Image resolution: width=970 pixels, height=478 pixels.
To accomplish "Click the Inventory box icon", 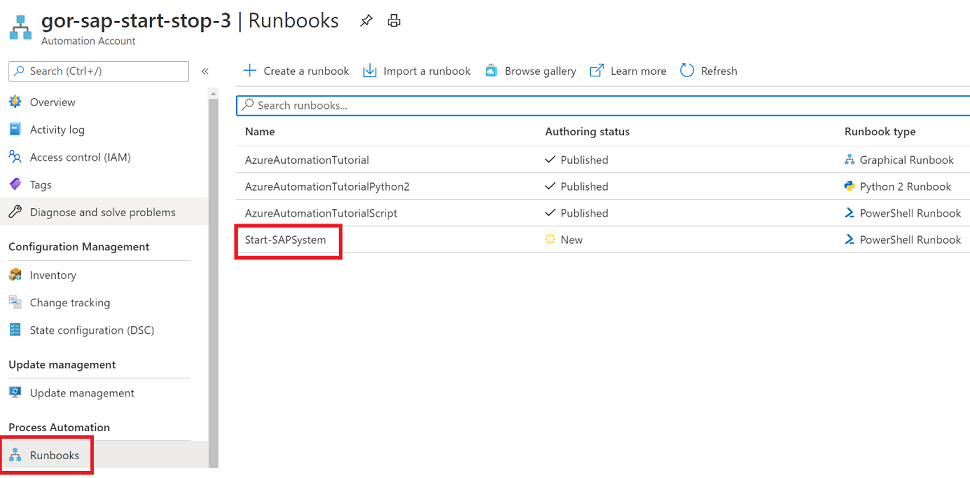I will (x=15, y=275).
